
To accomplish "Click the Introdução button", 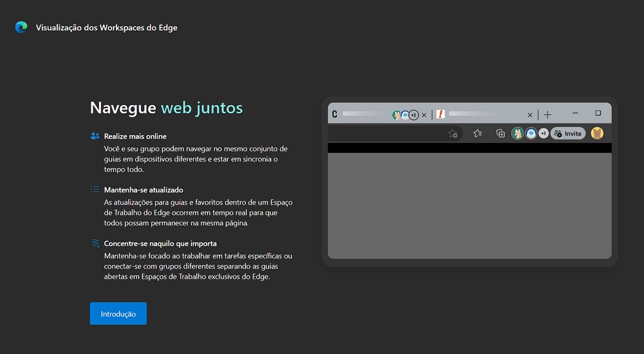I will pyautogui.click(x=118, y=313).
